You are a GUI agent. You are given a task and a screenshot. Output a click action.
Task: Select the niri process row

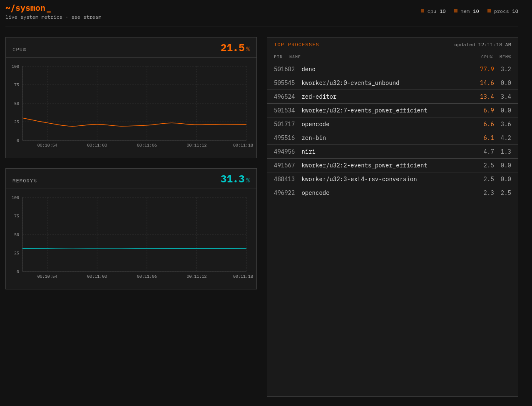pos(393,152)
